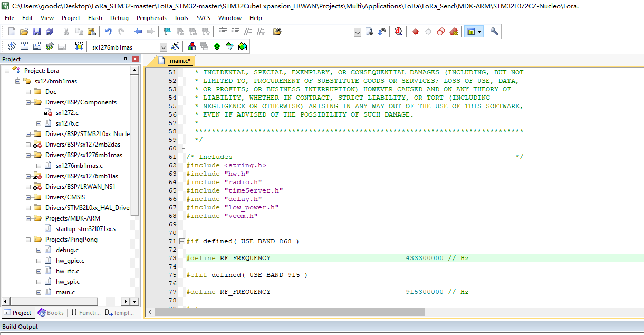This screenshot has height=335, width=644.
Task: Open the Flash menu
Action: [95, 18]
